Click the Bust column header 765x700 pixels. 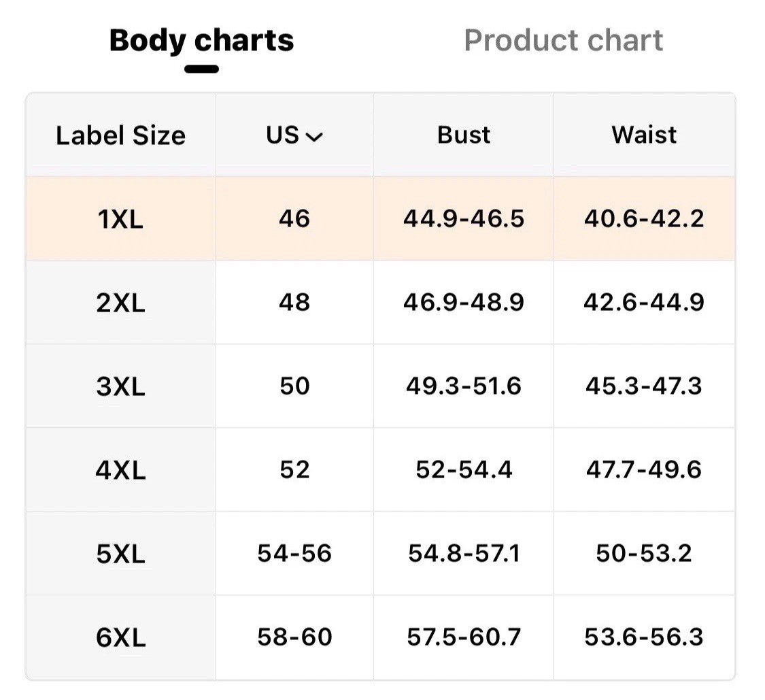tap(463, 135)
